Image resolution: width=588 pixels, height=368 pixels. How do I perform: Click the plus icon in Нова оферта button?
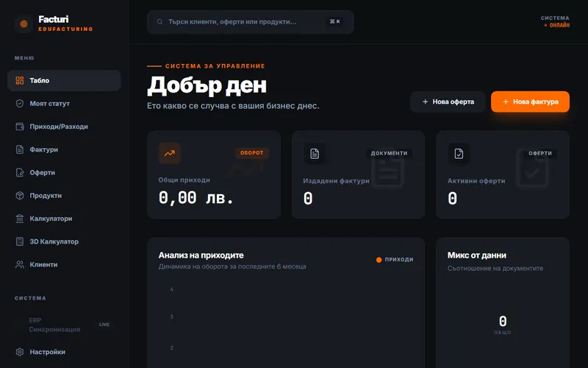pos(426,102)
